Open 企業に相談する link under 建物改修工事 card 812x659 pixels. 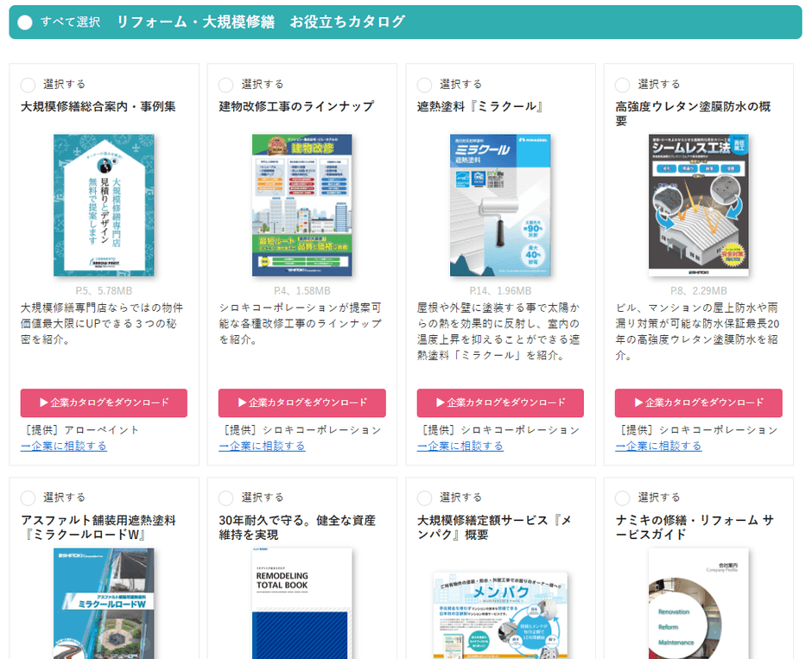click(x=262, y=447)
